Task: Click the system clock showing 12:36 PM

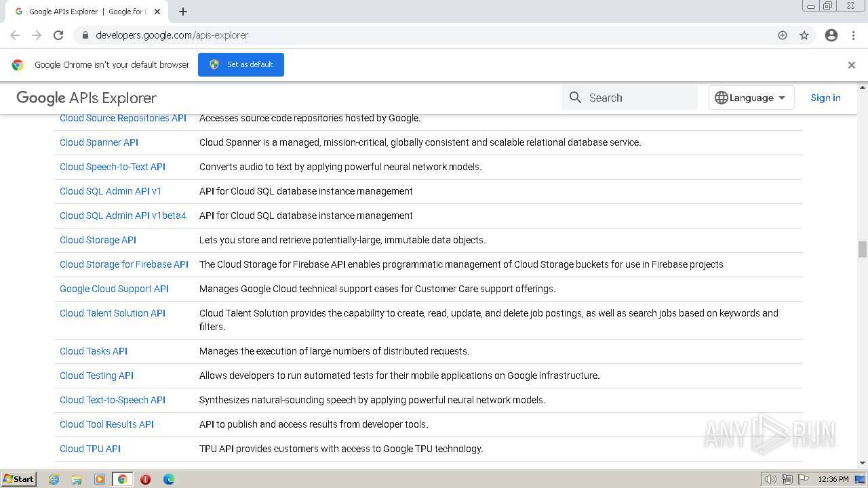Action: pos(833,479)
